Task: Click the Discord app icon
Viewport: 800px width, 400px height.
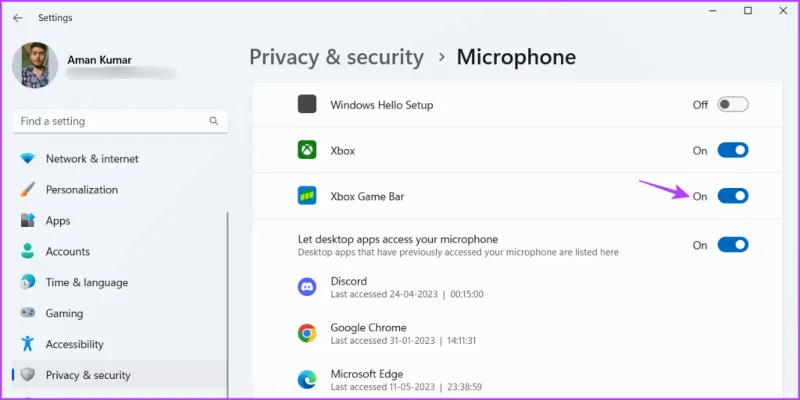Action: click(x=307, y=287)
